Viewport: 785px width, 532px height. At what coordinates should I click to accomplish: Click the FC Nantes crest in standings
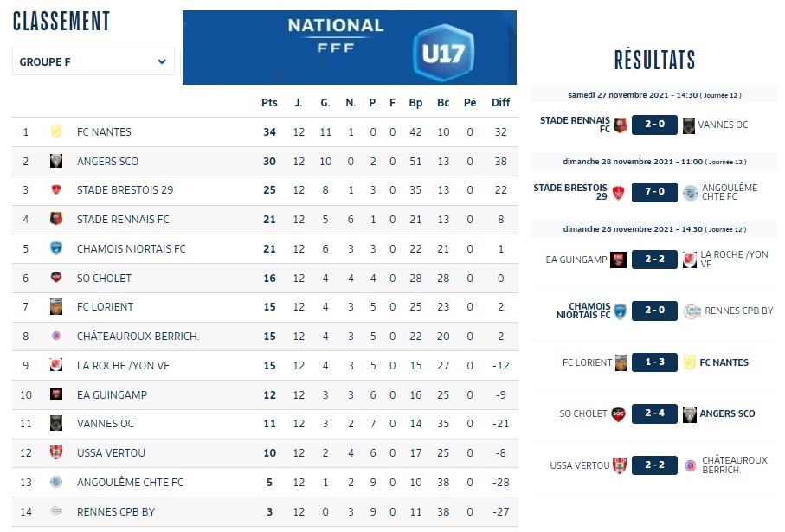click(56, 132)
